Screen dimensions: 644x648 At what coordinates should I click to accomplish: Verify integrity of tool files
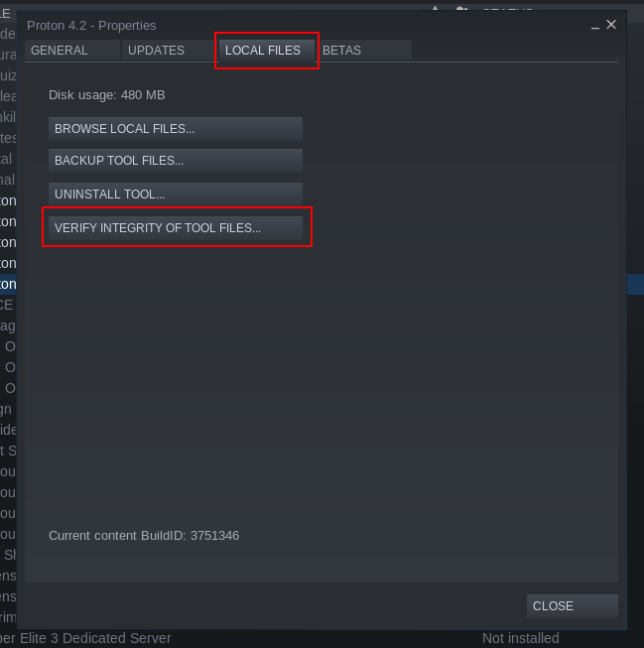click(176, 228)
